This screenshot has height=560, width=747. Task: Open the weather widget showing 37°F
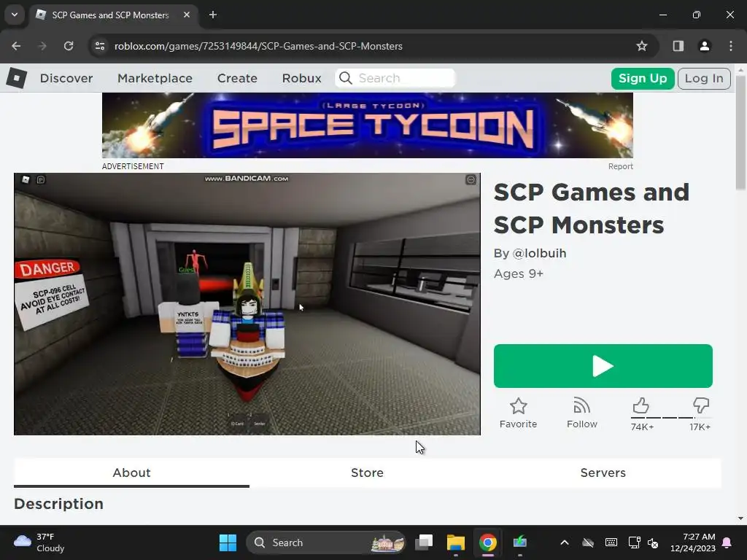point(39,542)
